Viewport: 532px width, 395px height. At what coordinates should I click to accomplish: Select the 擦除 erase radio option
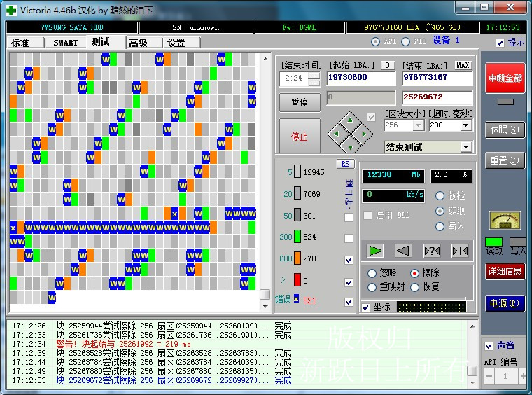pyautogui.click(x=414, y=273)
